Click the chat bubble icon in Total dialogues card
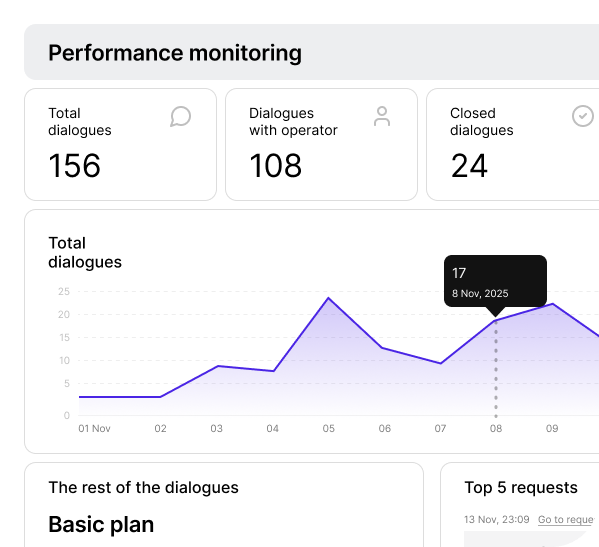The height and width of the screenshot is (547, 599). [x=180, y=116]
